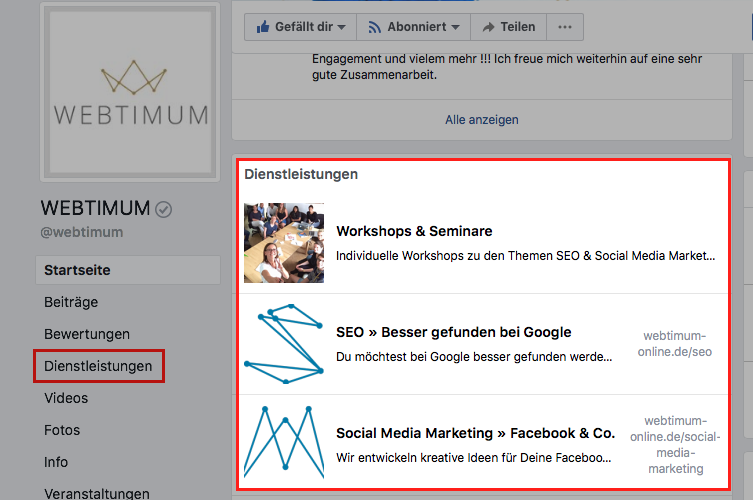Click the thumbs-up icon on Gefällt dir
The width and height of the screenshot is (753, 500).
pyautogui.click(x=263, y=26)
